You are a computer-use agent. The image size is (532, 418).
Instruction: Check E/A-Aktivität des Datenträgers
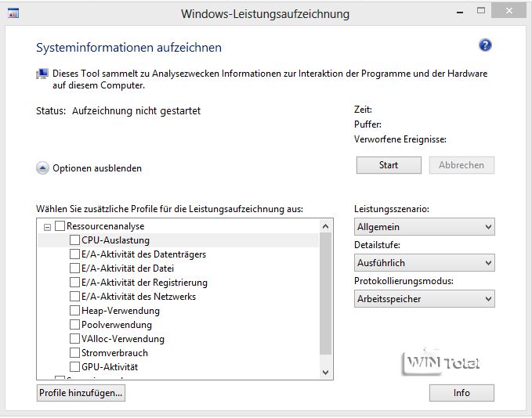point(74,254)
